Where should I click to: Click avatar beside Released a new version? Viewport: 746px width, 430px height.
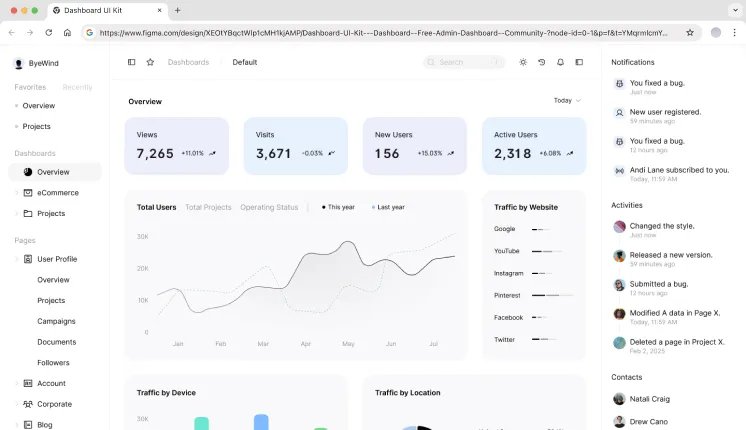[619, 255]
